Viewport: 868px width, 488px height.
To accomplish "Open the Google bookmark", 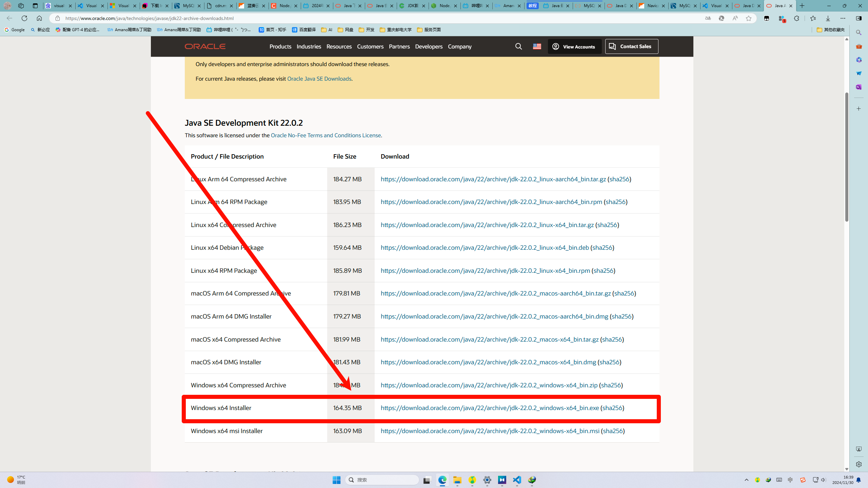I will tap(15, 30).
